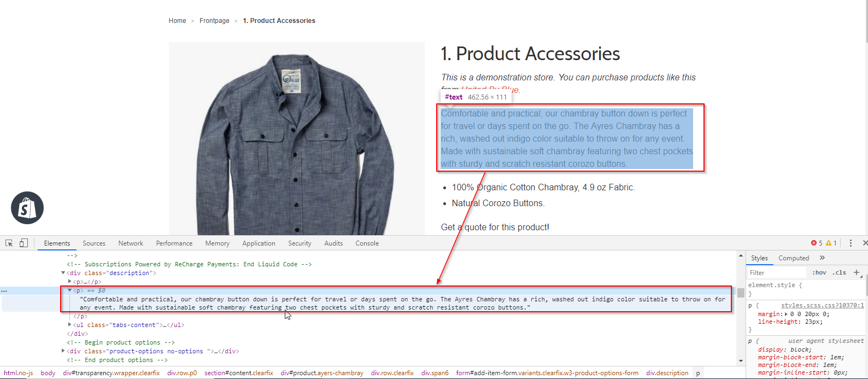
Task: Open the Console tab
Action: pyautogui.click(x=367, y=243)
